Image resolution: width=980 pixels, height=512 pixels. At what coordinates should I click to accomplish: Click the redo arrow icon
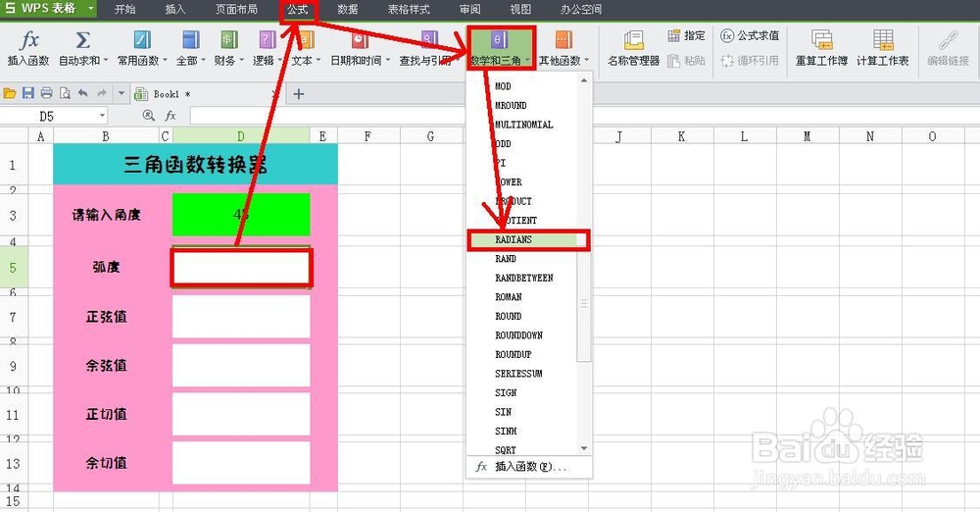pos(102,93)
